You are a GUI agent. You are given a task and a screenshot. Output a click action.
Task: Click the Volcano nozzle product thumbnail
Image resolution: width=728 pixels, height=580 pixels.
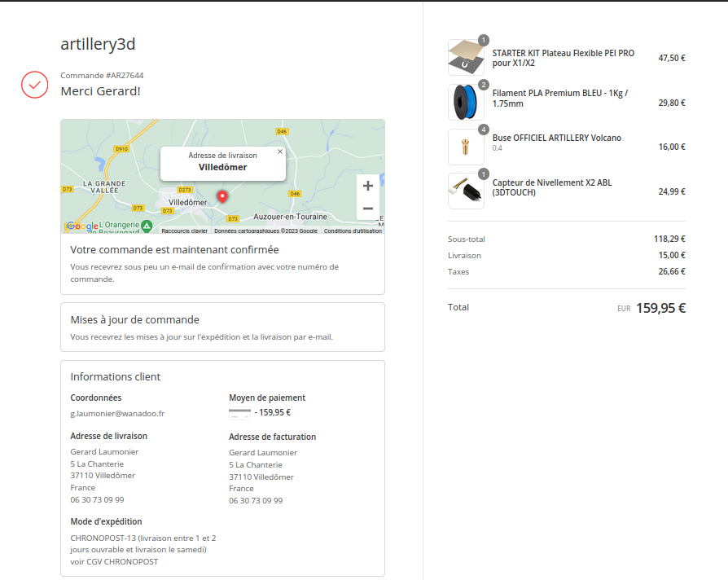[466, 147]
